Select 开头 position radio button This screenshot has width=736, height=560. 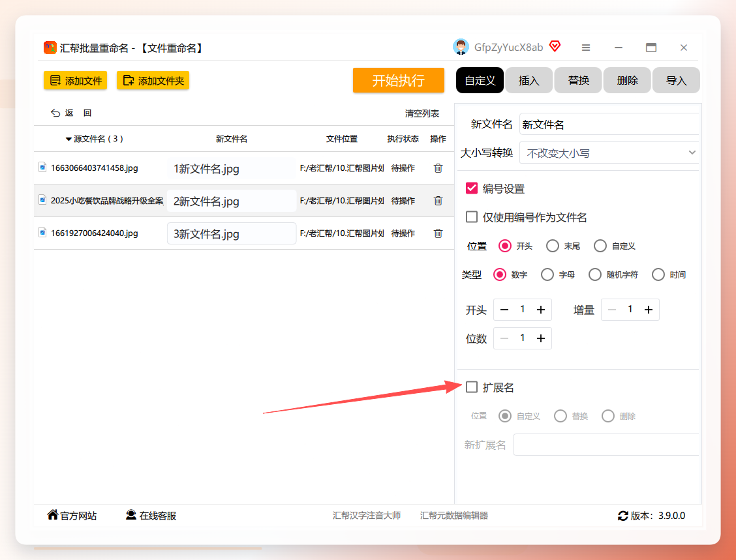click(505, 246)
